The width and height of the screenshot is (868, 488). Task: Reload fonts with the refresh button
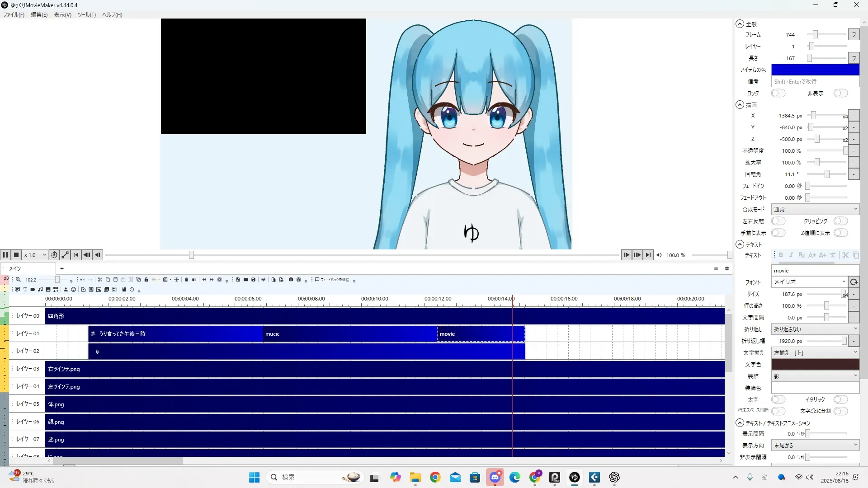pyautogui.click(x=854, y=282)
